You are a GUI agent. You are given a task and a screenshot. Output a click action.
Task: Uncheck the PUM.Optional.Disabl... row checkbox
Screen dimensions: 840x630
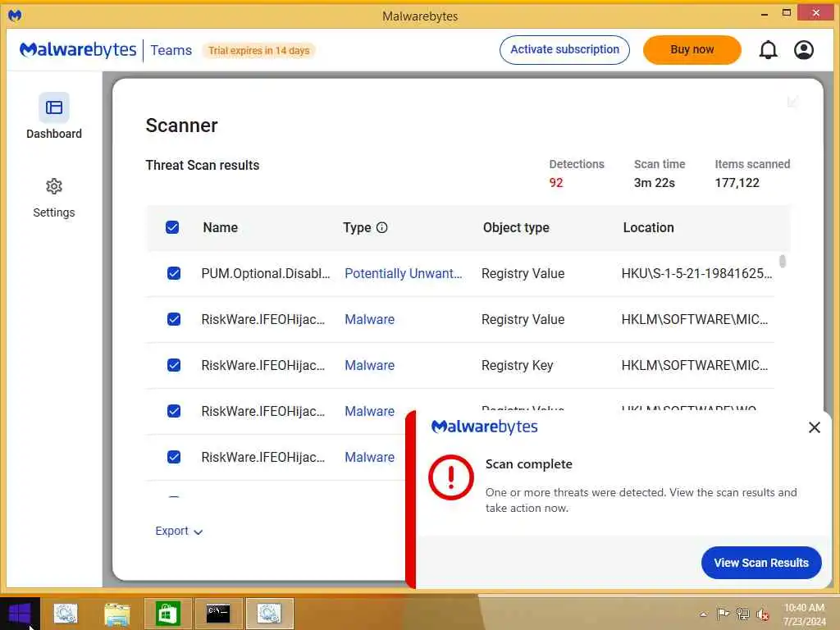[174, 274]
